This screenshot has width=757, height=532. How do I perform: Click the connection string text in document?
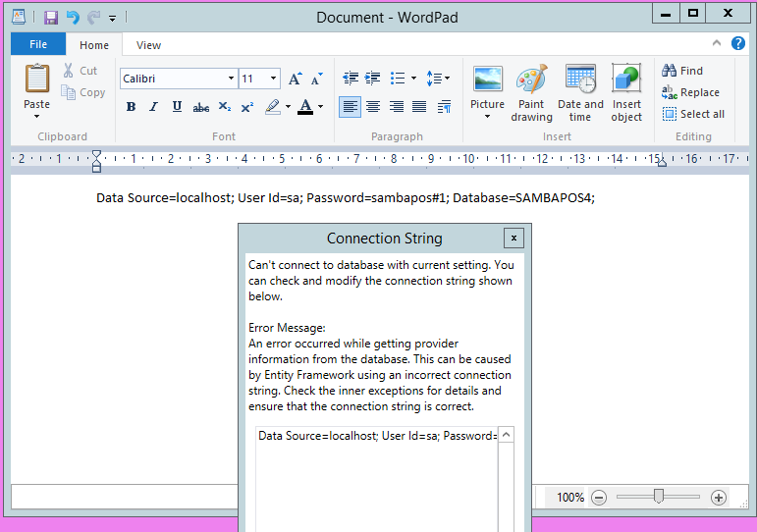pyautogui.click(x=346, y=198)
